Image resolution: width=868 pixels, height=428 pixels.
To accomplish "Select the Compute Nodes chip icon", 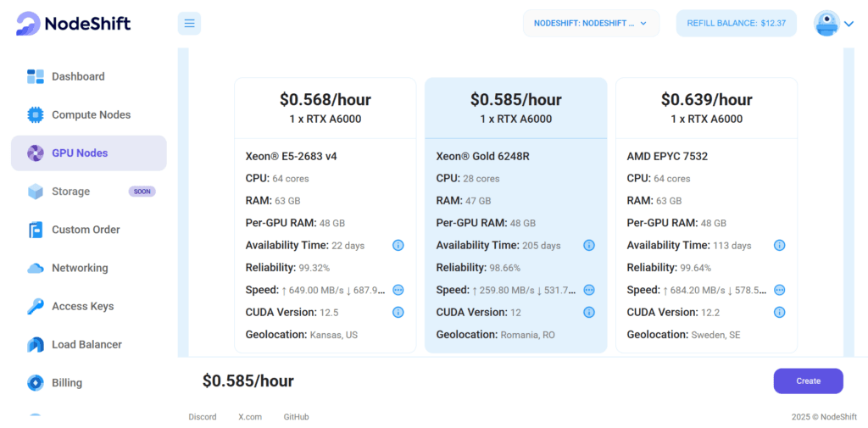I will click(36, 115).
